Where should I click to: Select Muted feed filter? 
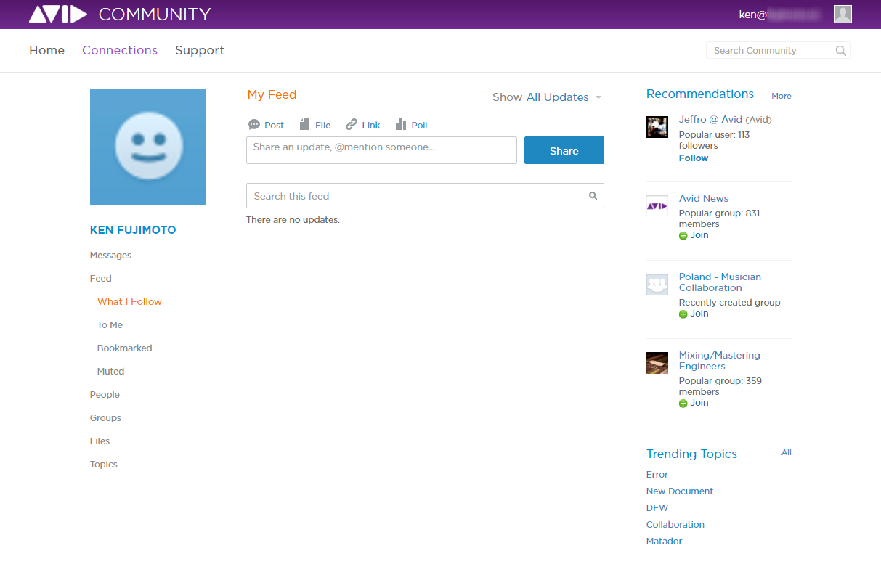[110, 372]
